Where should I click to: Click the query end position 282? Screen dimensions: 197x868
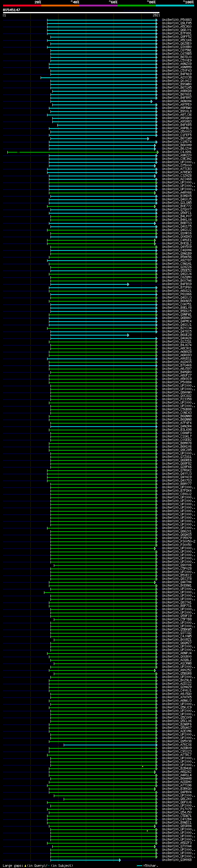(155, 15)
